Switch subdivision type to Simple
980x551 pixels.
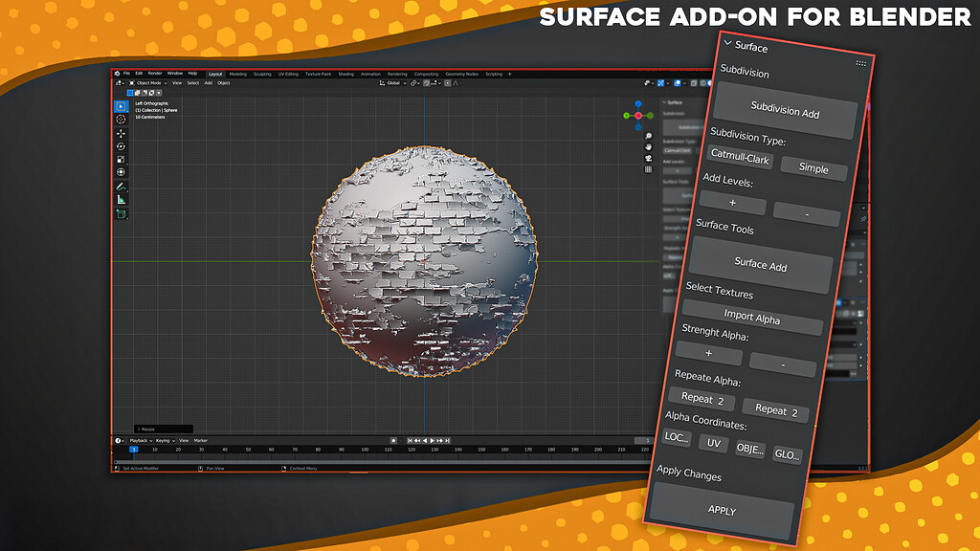(813, 170)
